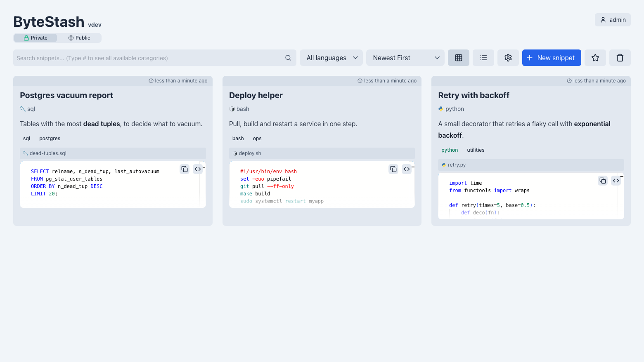Filter by the bash category tag
The image size is (644, 362).
[238, 139]
